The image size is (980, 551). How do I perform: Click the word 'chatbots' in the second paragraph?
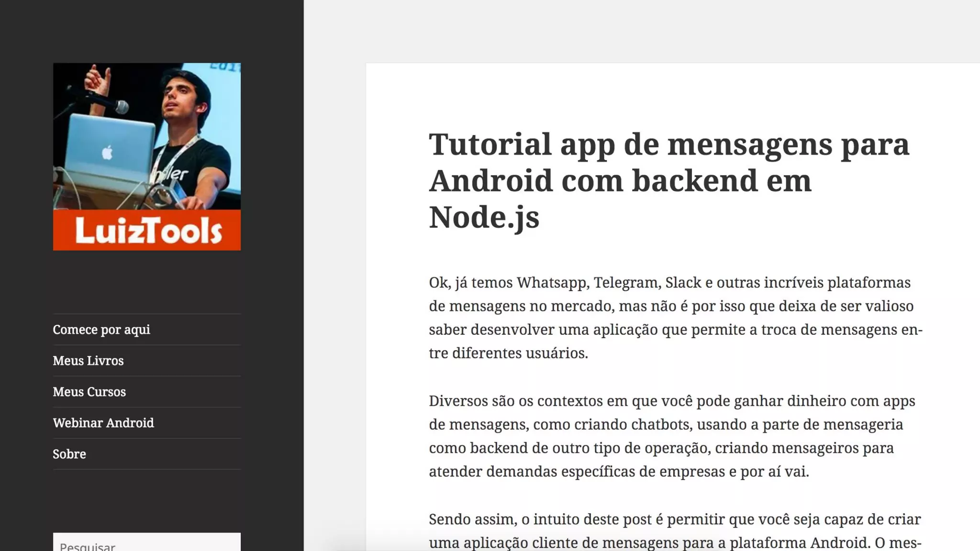[x=661, y=425]
